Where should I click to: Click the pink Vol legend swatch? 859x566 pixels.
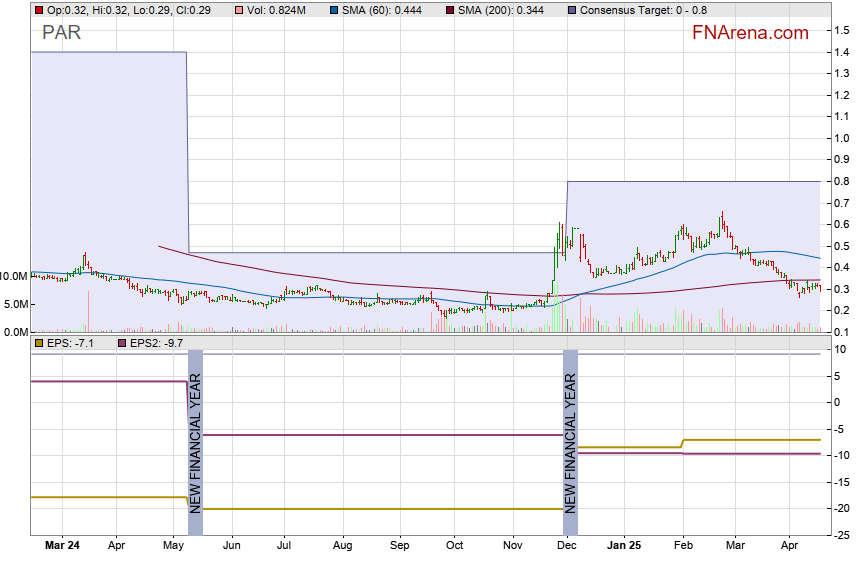pyautogui.click(x=239, y=10)
